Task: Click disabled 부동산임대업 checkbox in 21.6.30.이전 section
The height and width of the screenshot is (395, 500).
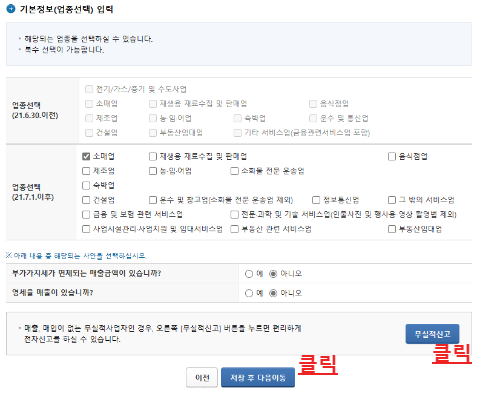Action: click(153, 133)
